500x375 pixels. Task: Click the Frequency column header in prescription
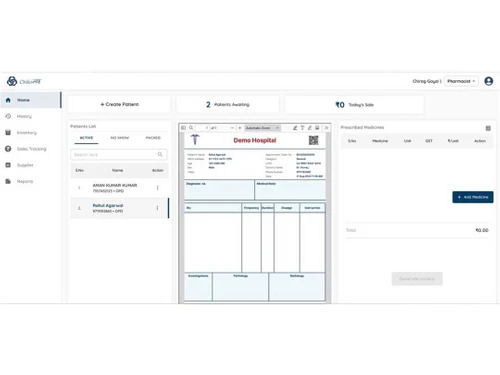click(251, 208)
